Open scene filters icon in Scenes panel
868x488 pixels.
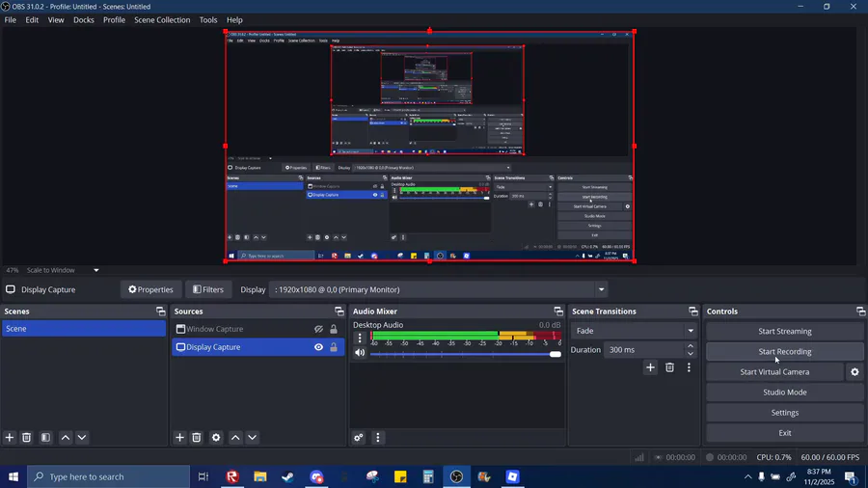pos(45,437)
